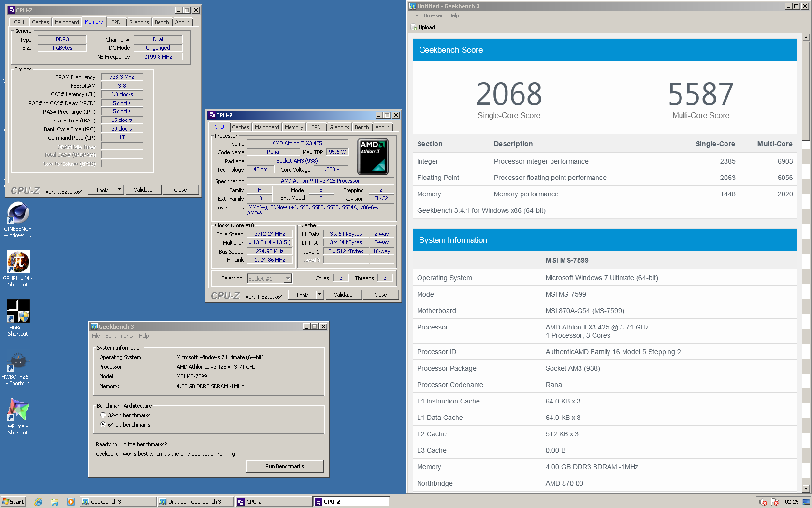Open the HWBOTx265 desktop shortcut
This screenshot has height=508, width=812.
coord(18,368)
